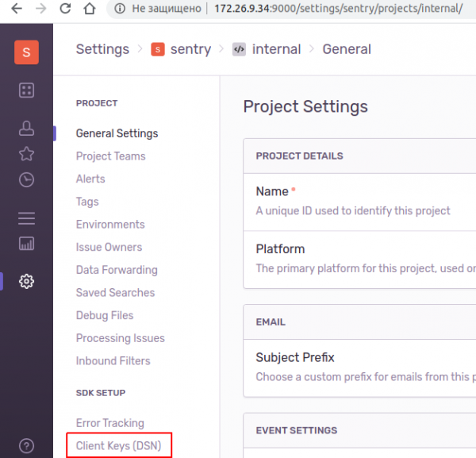Open Recently viewed clock icon
Viewport: 476px width, 458px height.
(x=26, y=179)
